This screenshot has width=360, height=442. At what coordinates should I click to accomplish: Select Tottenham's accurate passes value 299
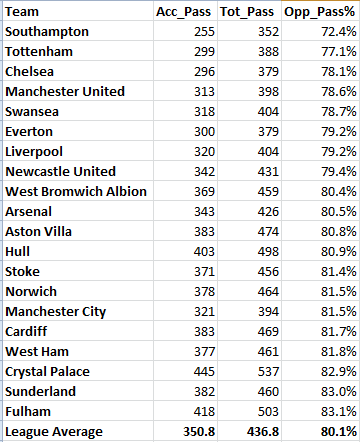[185, 52]
